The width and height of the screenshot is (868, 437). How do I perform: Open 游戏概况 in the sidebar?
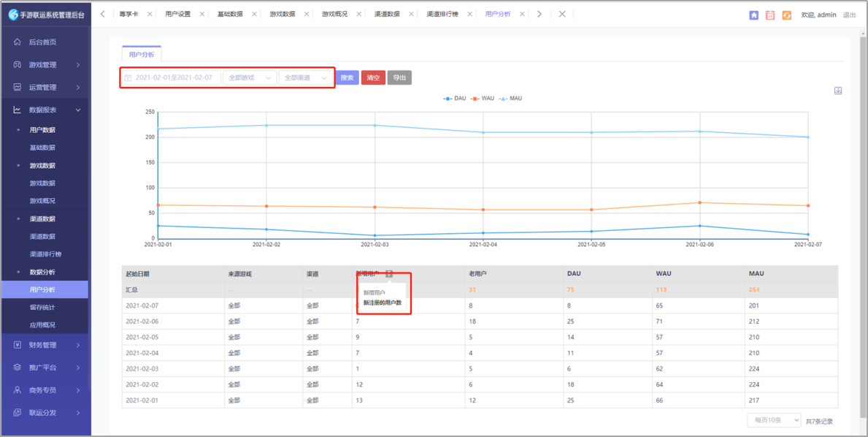click(x=42, y=200)
